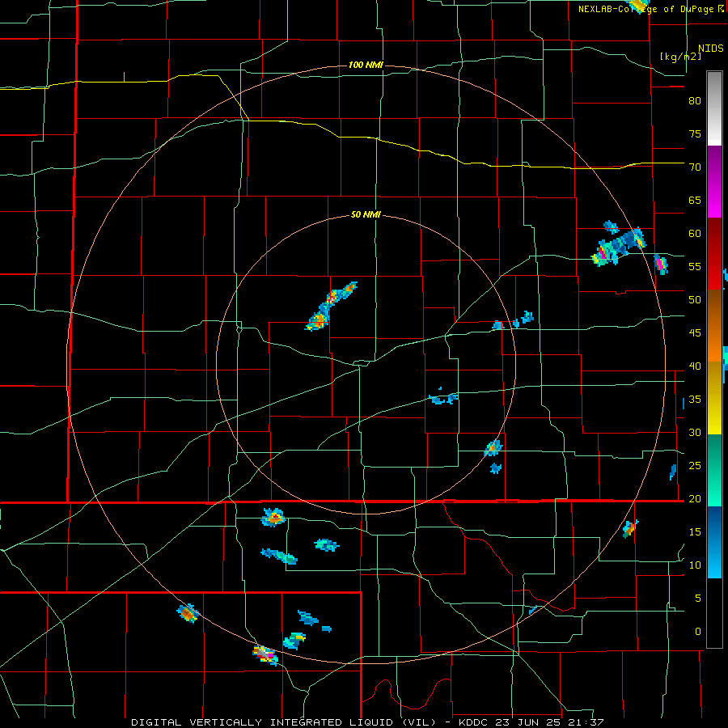Click the white-core storm cell on the southern 100 NMI ring
Screen dimensions: 728x728
coord(265,654)
